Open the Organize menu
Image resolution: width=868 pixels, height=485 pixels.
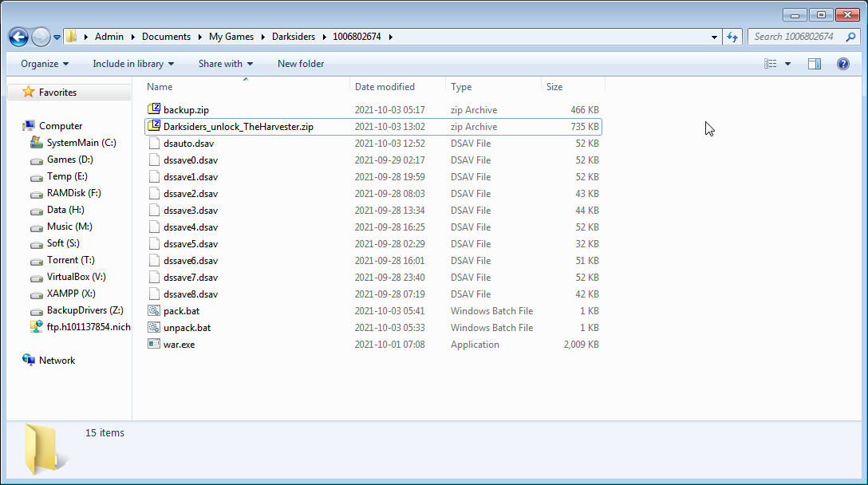pos(45,64)
